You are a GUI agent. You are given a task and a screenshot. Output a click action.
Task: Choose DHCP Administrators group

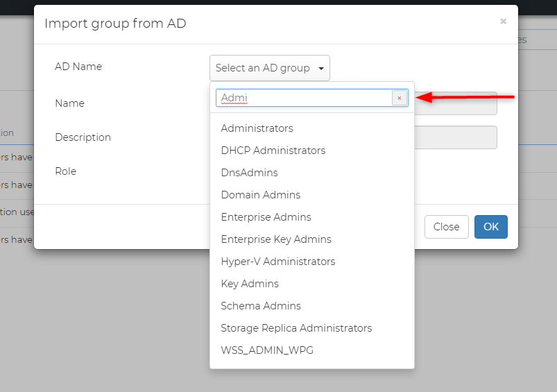(273, 151)
